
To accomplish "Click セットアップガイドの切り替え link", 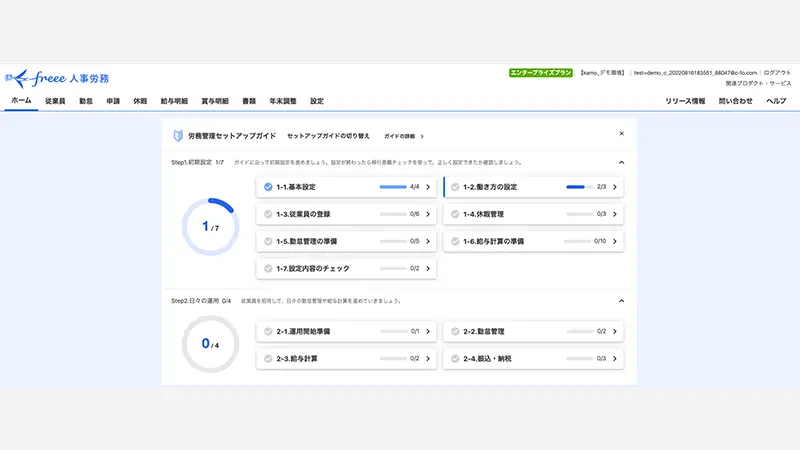I will pyautogui.click(x=328, y=136).
